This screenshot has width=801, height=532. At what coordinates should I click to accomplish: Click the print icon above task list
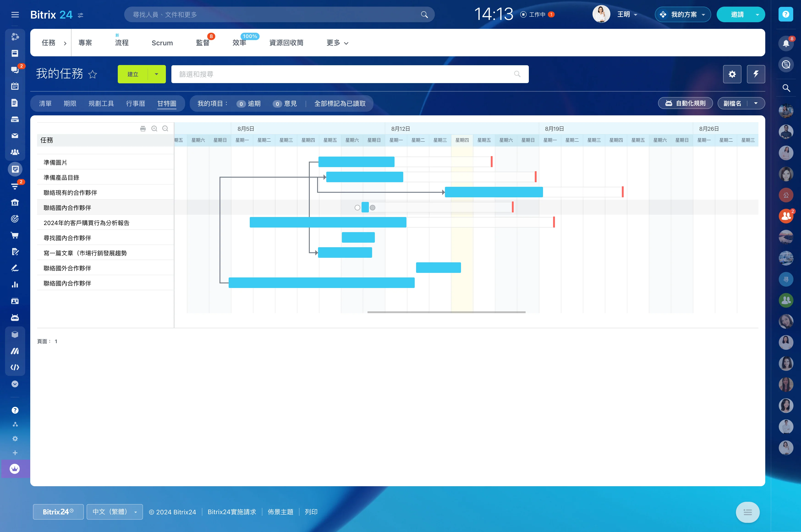click(x=143, y=129)
